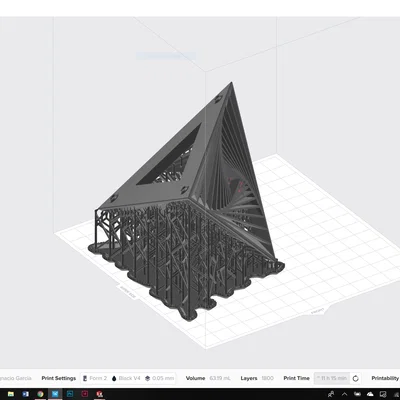Click the user name Ignacio Garcia
Viewport: 400px width, 400px height.
tap(16, 378)
